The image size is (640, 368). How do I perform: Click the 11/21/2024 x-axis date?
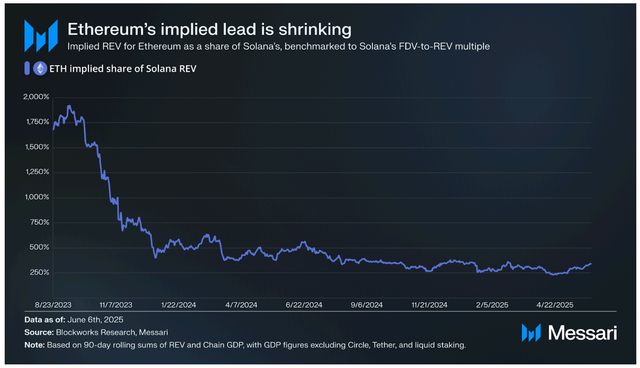click(429, 305)
